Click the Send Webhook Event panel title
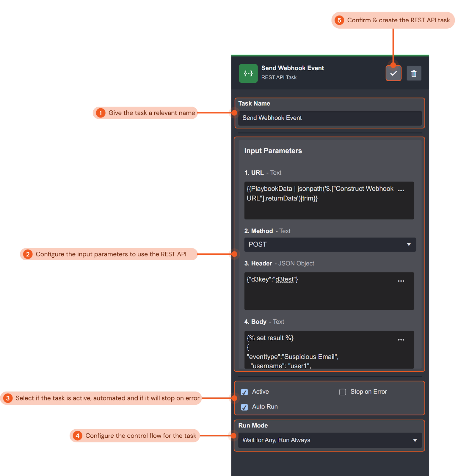 click(x=292, y=68)
